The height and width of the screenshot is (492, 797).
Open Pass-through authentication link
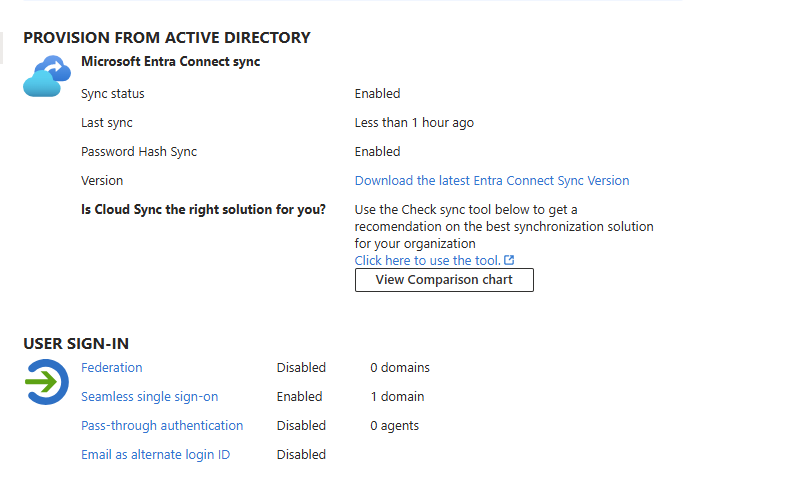(162, 425)
